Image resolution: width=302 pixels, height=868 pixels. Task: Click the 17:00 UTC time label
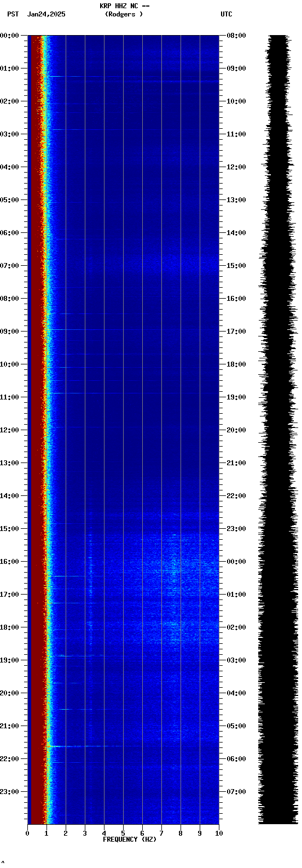[236, 332]
